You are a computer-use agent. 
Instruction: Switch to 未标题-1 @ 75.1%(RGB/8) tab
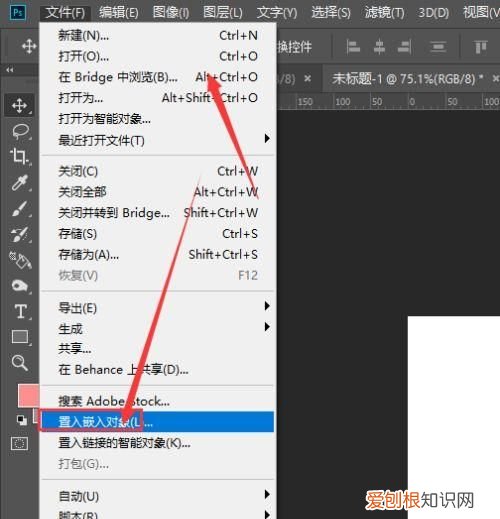pos(407,79)
